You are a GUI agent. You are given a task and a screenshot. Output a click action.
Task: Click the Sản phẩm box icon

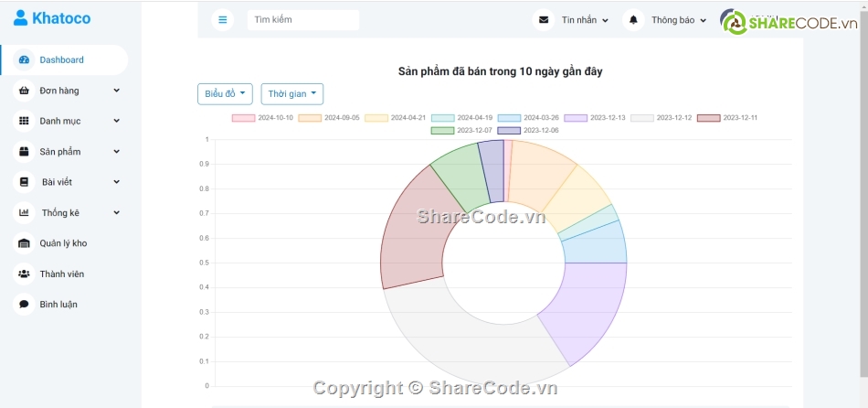[24, 151]
